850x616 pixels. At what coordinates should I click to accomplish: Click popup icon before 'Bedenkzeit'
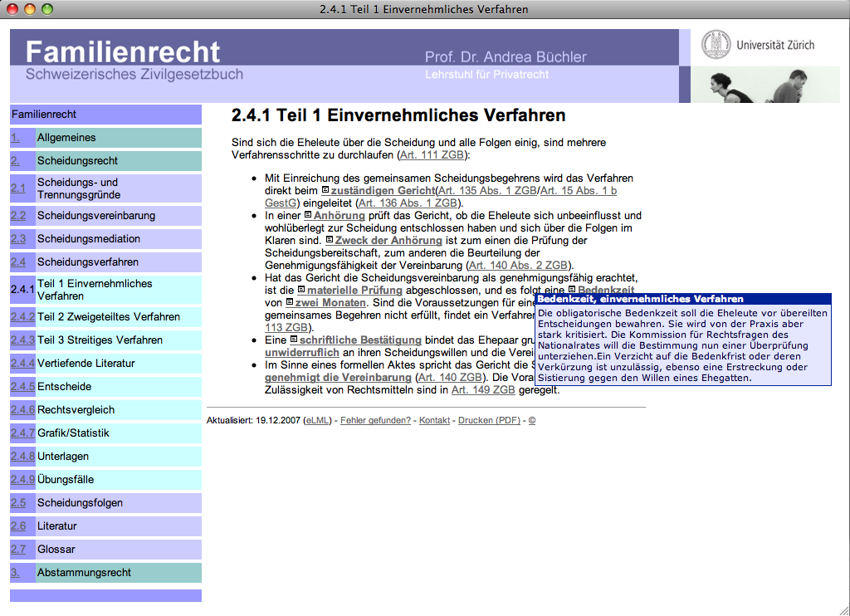pyautogui.click(x=572, y=290)
